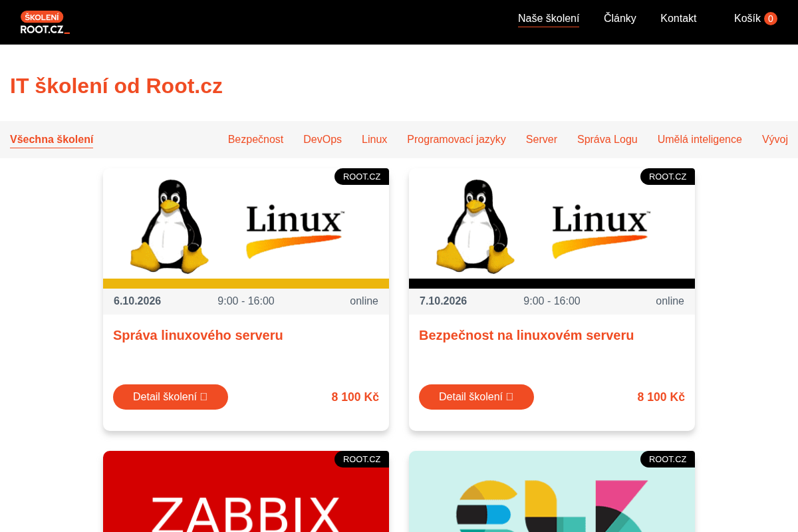The width and height of the screenshot is (798, 532).
Task: Click Detail školení for Bezpečnost na linuxovém serveru
Action: tap(476, 397)
